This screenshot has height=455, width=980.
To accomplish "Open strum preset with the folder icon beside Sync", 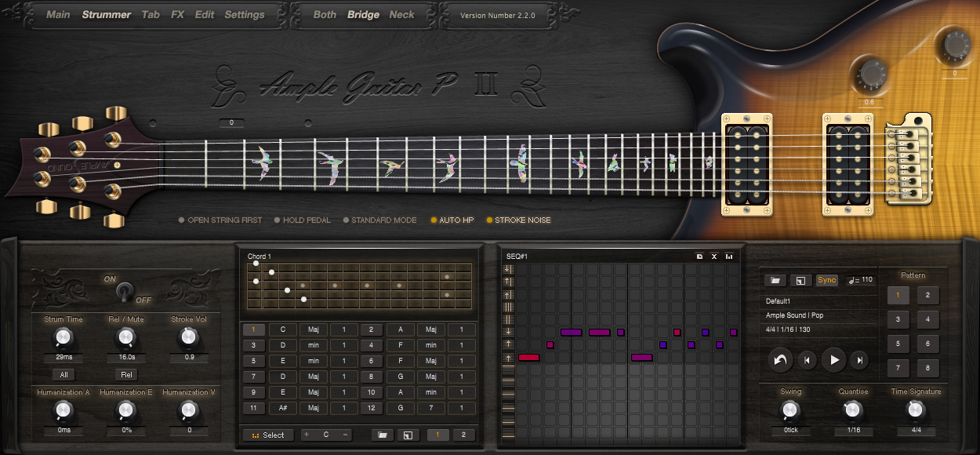I will tap(775, 280).
